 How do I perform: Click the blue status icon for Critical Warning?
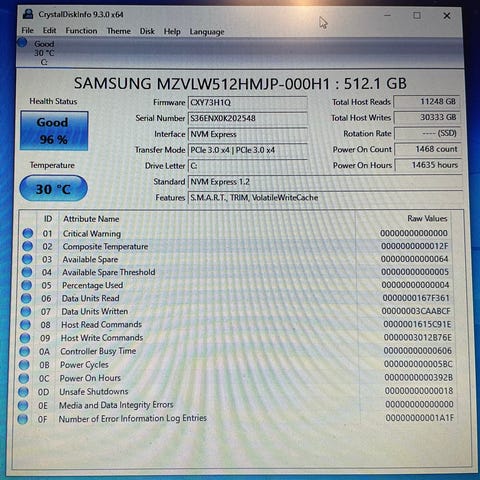pos(28,233)
